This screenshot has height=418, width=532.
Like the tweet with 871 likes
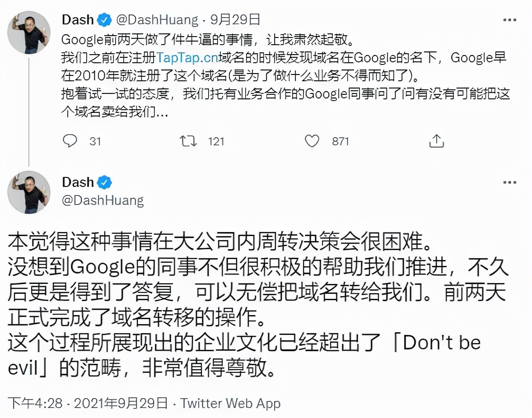click(312, 141)
